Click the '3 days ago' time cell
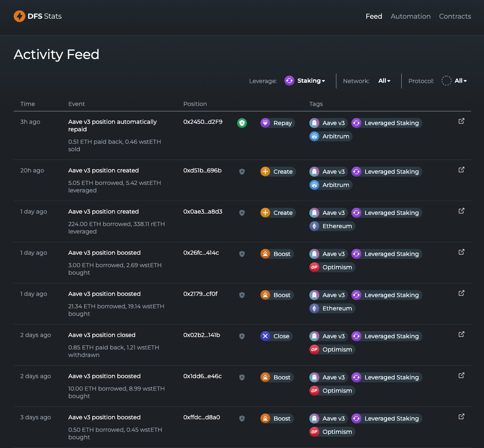 click(35, 417)
